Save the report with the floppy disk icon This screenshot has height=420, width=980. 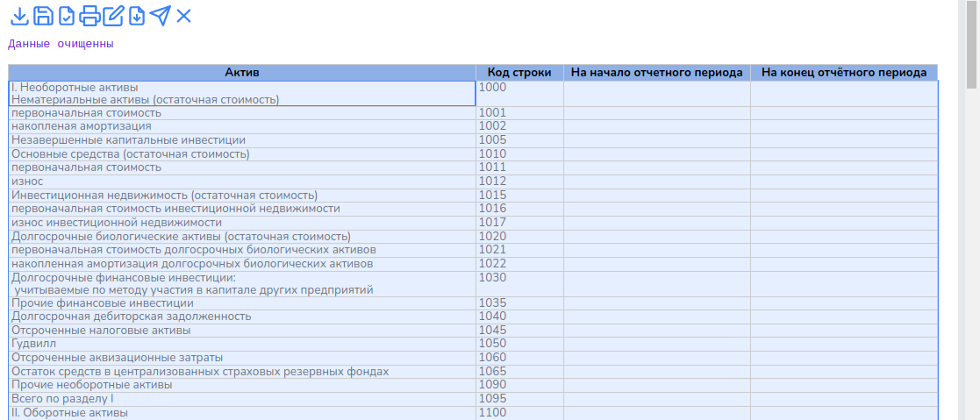point(43,16)
